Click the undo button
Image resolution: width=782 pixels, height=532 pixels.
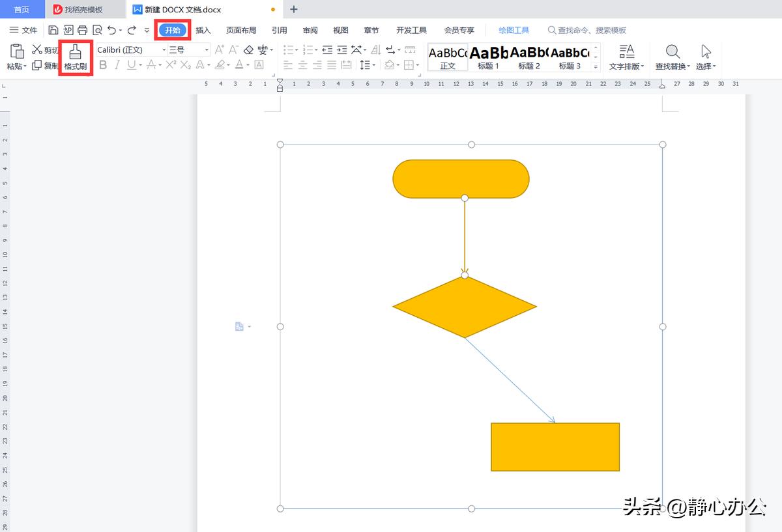(x=111, y=29)
